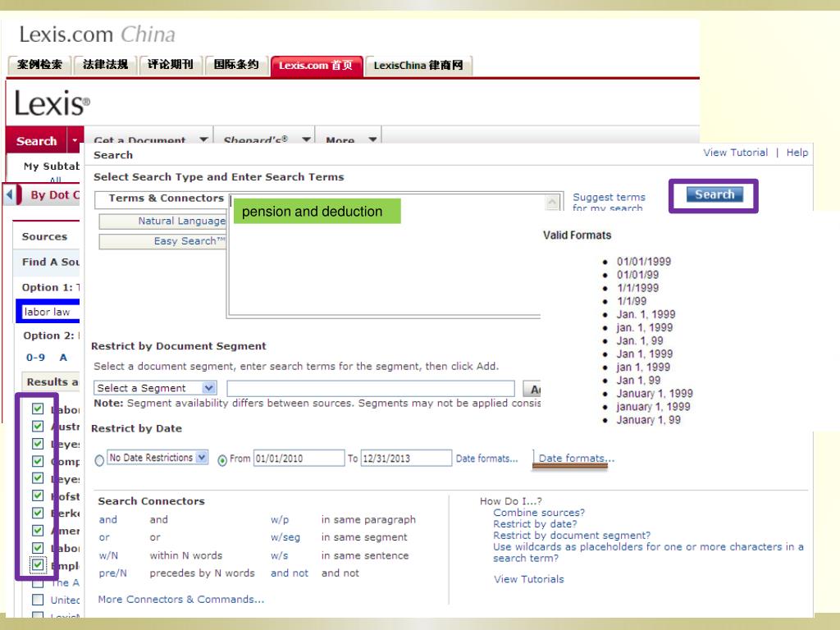Viewport: 840px width, 630px height.
Task: Insert the pre/N connector
Action: point(113,573)
